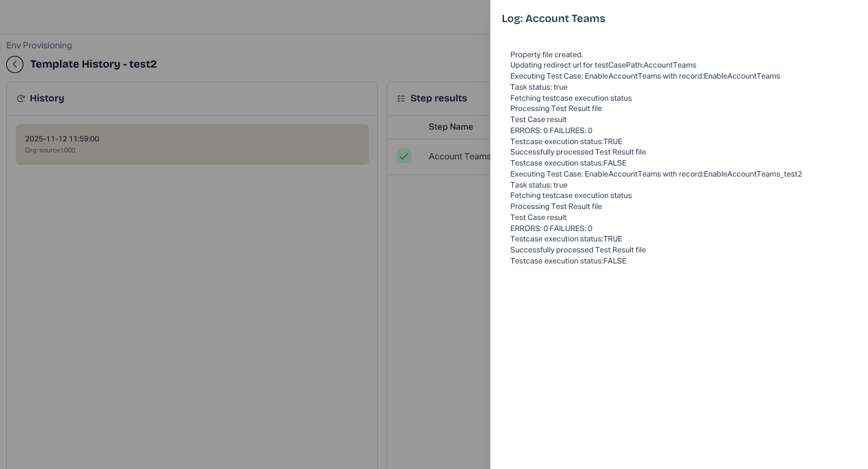
Task: Click the Step results checklist icon
Action: 401,99
